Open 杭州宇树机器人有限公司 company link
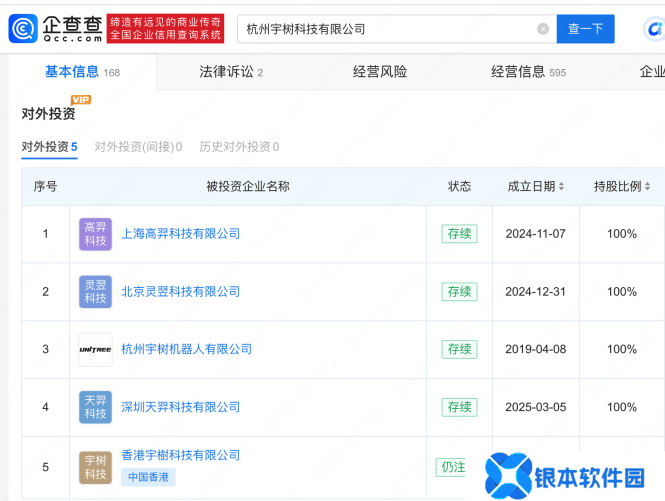 (x=186, y=349)
